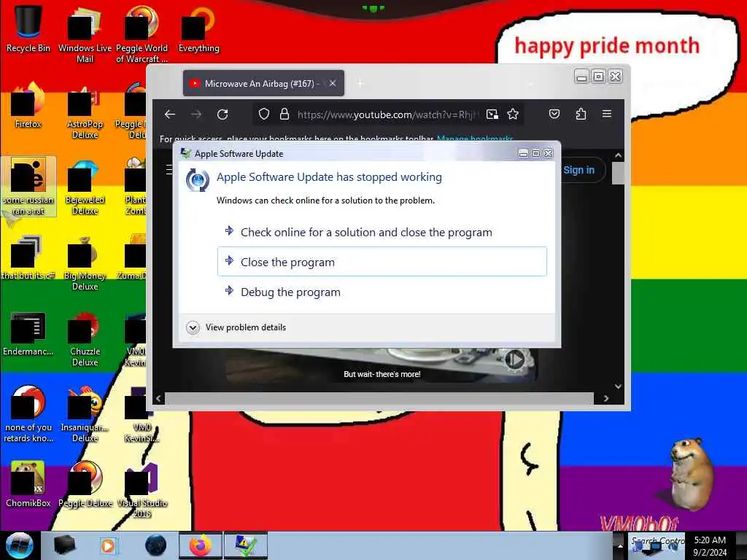Go back in Firefox browser

(x=170, y=114)
